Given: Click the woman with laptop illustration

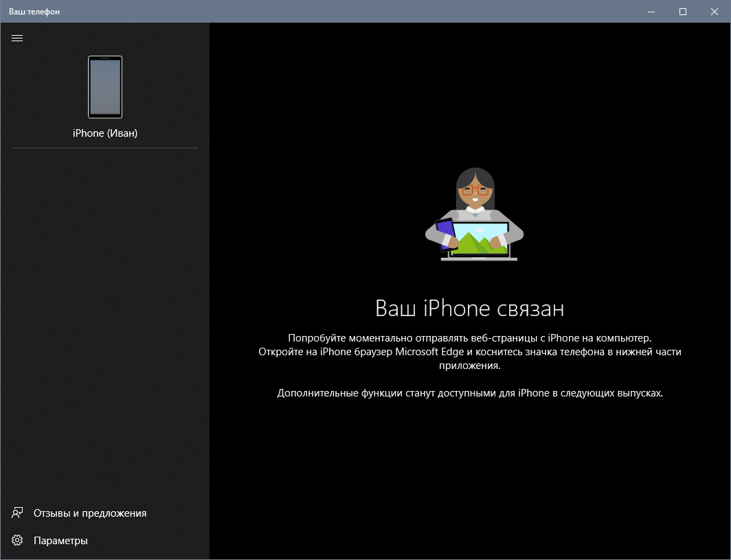Looking at the screenshot, I should coord(474,214).
